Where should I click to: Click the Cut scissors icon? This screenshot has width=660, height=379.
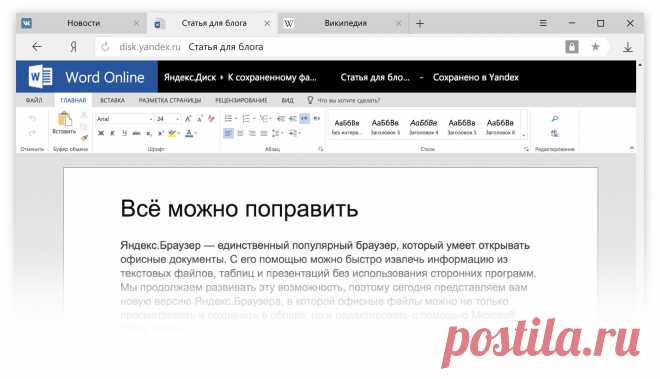click(84, 115)
